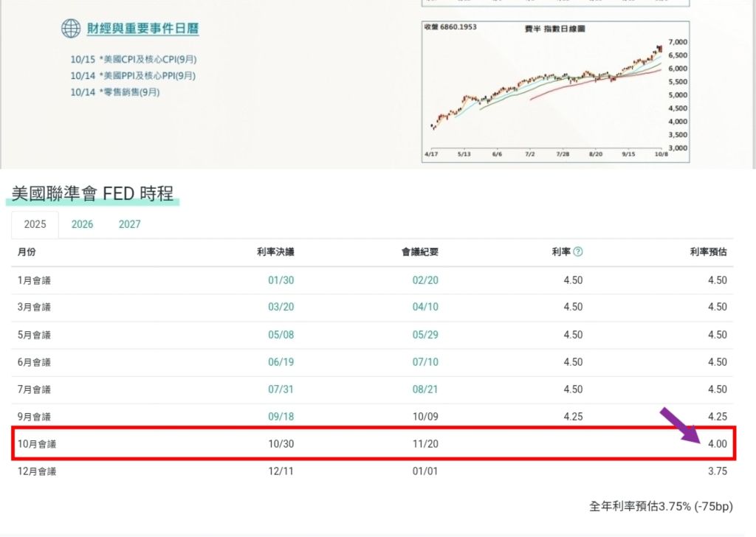Open the 02/20 meeting minutes link
This screenshot has height=537, width=756.
coord(425,280)
